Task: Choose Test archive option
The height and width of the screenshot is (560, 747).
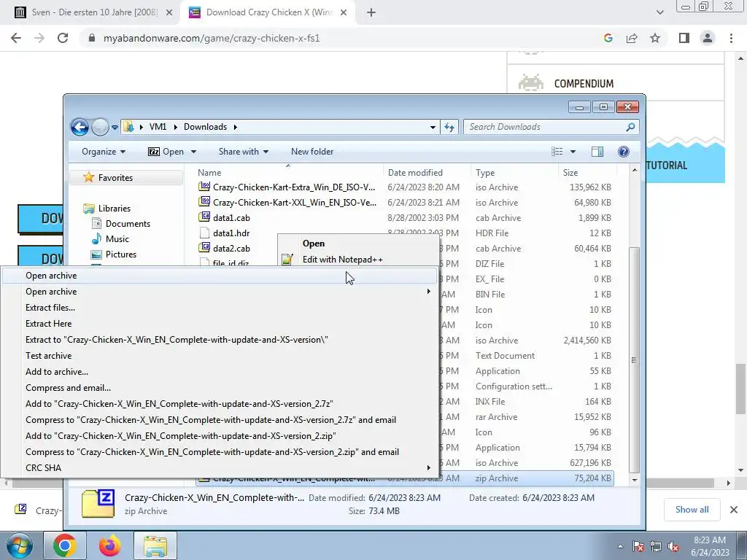Action: point(219,356)
